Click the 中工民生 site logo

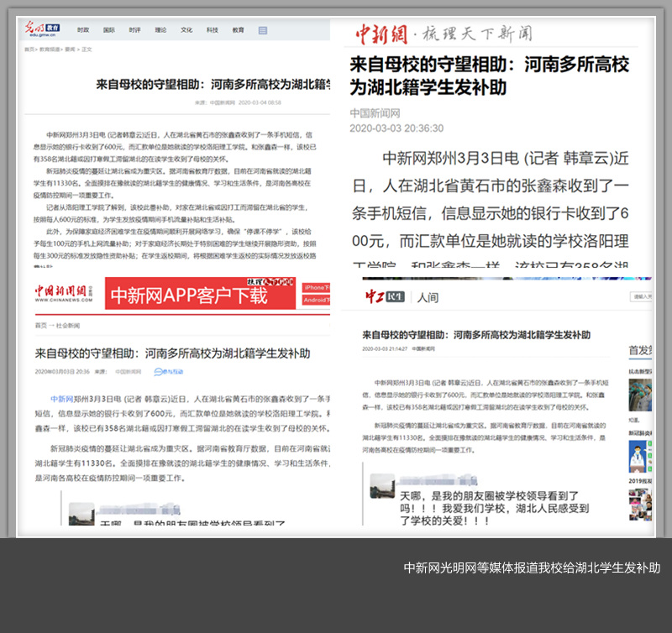pos(386,296)
